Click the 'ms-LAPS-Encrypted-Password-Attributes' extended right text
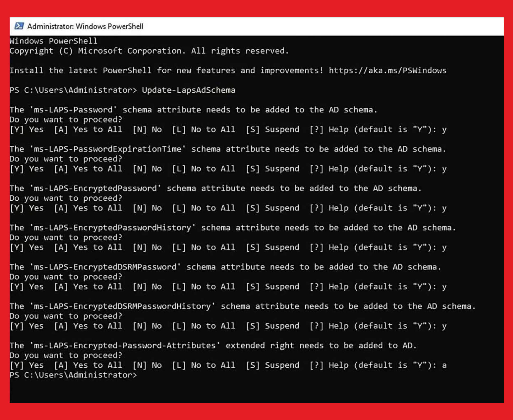 click(x=125, y=346)
